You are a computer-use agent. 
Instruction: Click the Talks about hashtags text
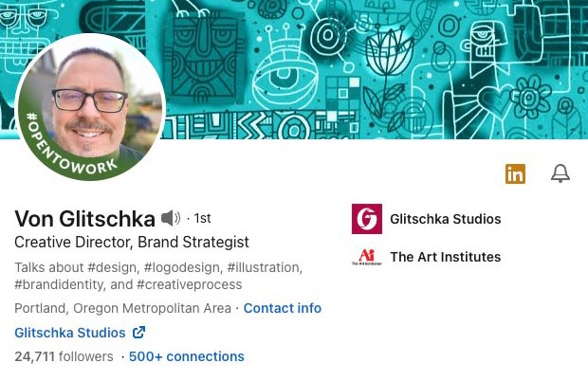tap(158, 276)
